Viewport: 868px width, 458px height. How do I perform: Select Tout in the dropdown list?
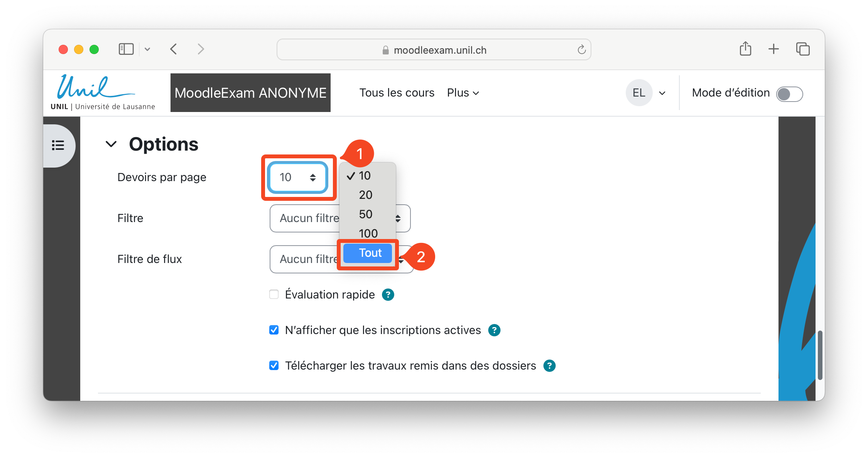click(x=368, y=253)
